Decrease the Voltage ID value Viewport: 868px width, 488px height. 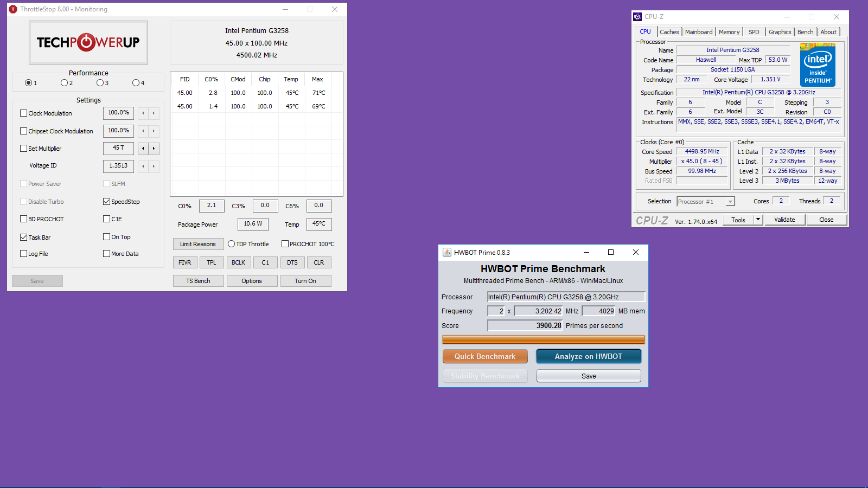click(143, 166)
